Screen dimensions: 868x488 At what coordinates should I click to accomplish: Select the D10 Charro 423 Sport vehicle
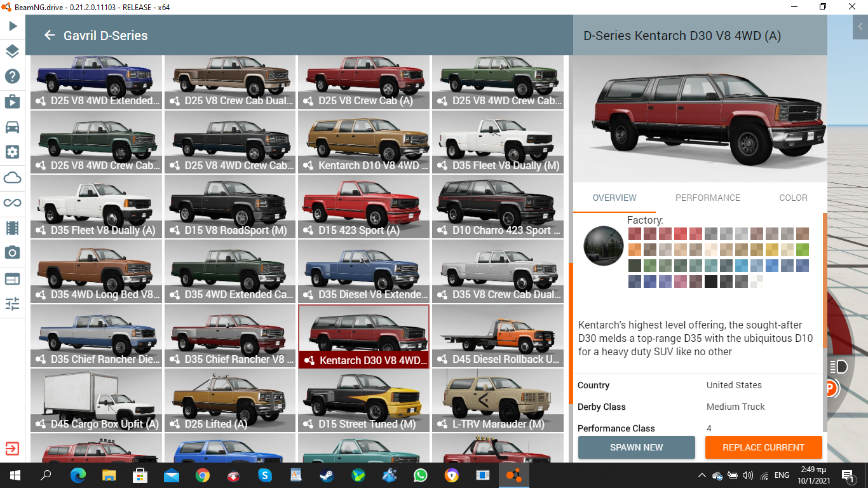point(498,207)
